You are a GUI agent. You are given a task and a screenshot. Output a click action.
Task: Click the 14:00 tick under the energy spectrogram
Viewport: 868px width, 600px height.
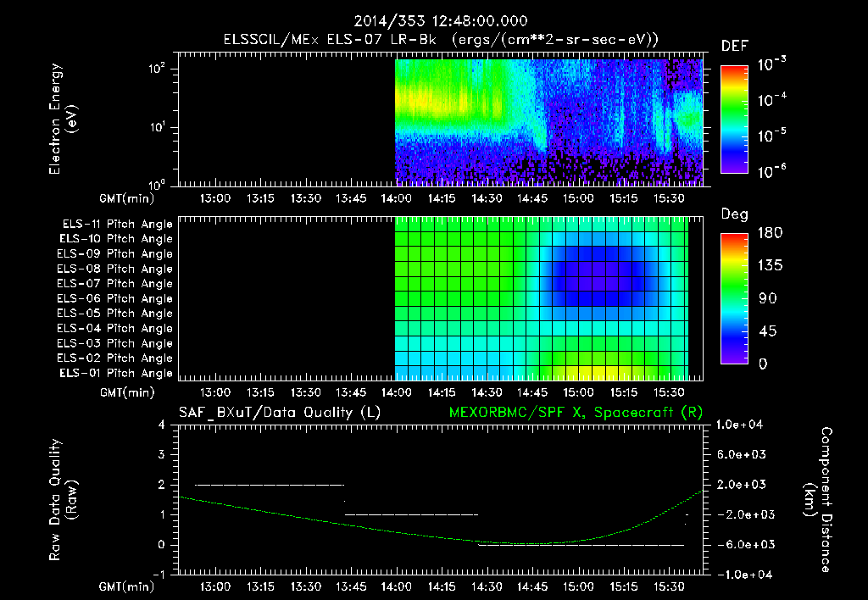tap(397, 198)
